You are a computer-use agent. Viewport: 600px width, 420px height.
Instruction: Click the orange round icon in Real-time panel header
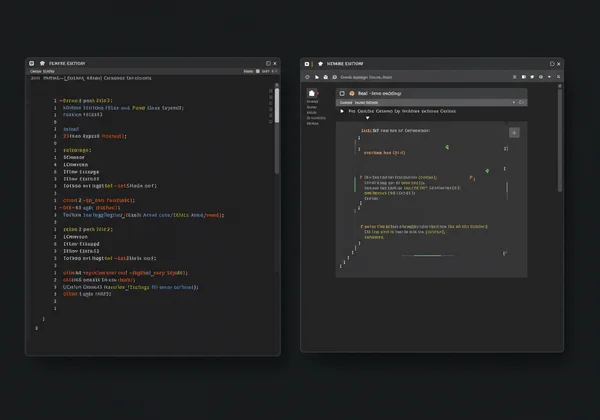(352, 93)
